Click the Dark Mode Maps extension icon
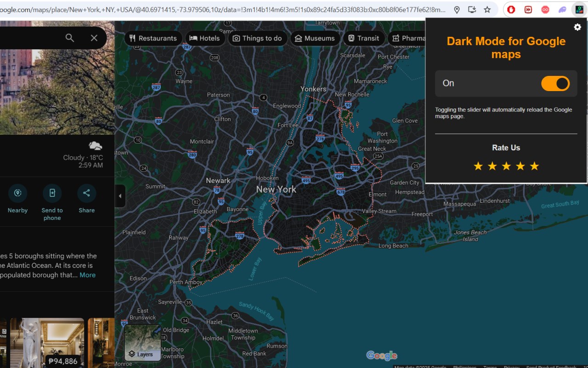Viewport: 588px width, 368px height. click(579, 10)
